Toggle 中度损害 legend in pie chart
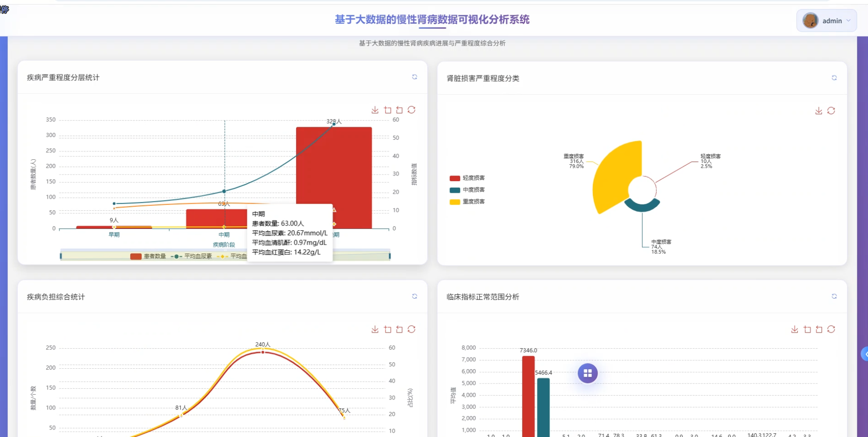The height and width of the screenshot is (437, 868). pos(467,190)
